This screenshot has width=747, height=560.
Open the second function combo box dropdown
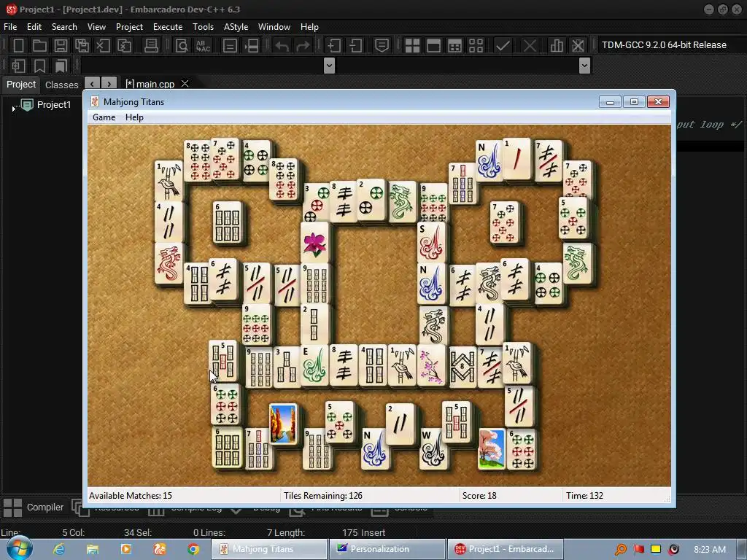tap(584, 65)
